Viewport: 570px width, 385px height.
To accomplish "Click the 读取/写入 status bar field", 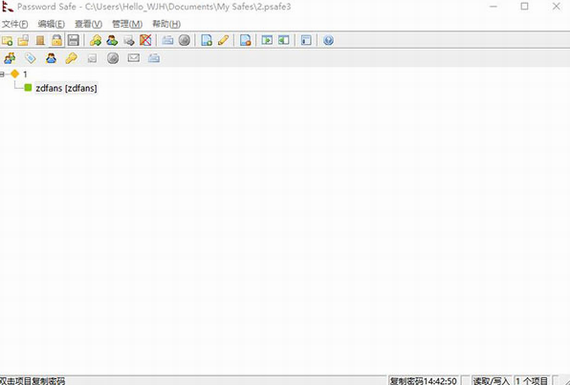I will [491, 381].
